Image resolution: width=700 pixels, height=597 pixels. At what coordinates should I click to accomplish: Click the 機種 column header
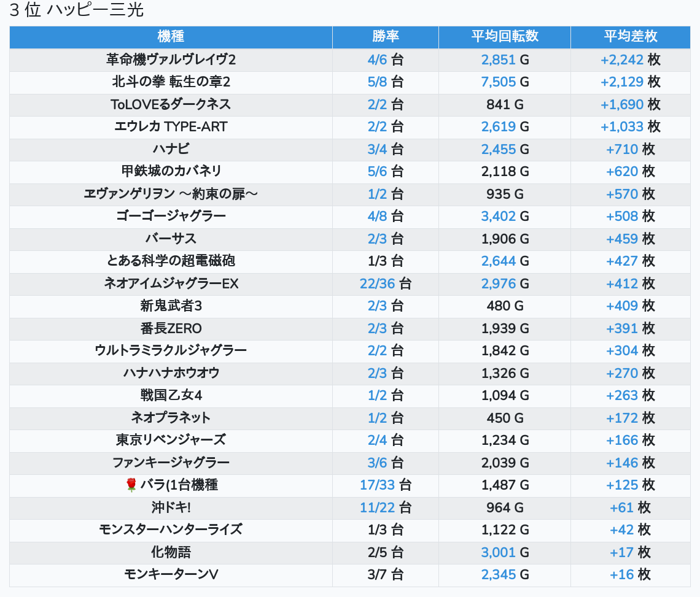point(171,36)
